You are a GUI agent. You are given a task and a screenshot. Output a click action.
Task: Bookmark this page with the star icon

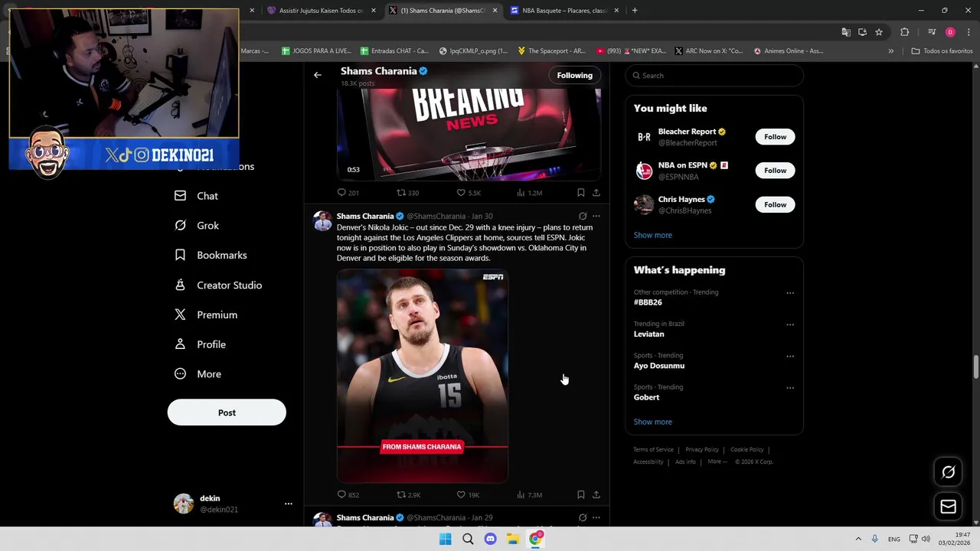pyautogui.click(x=879, y=32)
